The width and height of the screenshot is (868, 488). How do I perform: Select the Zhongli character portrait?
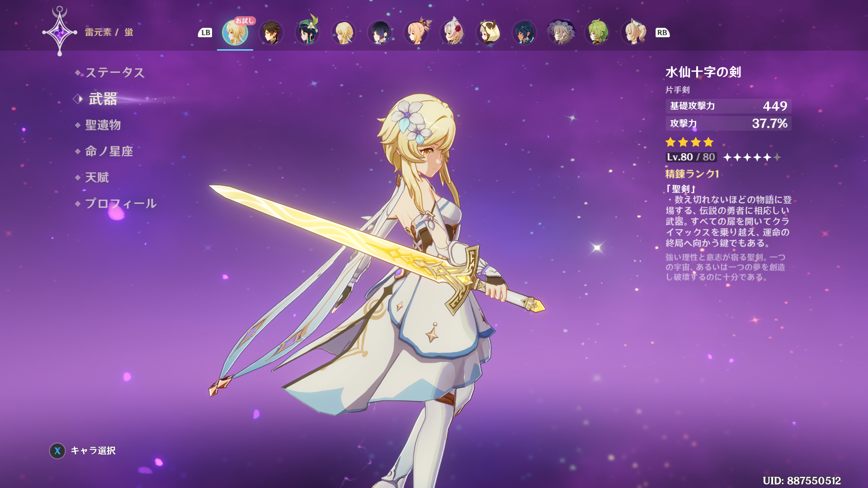pos(271,33)
